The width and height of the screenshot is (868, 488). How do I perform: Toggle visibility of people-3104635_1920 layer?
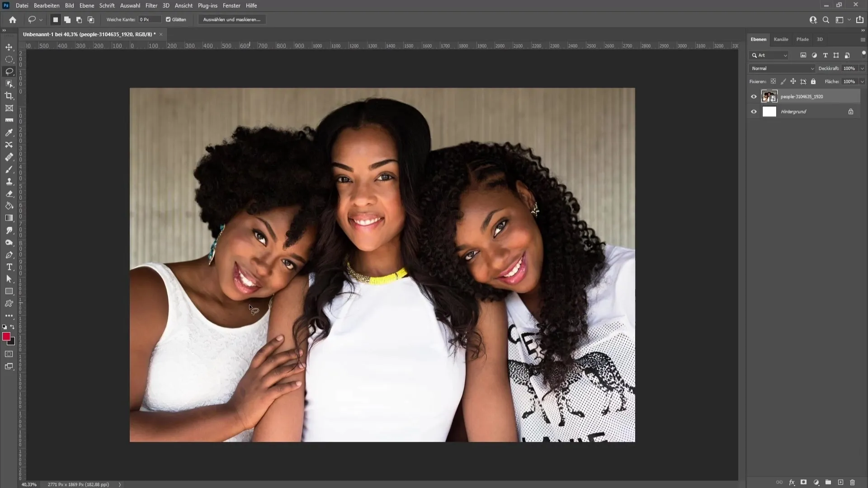click(x=754, y=97)
